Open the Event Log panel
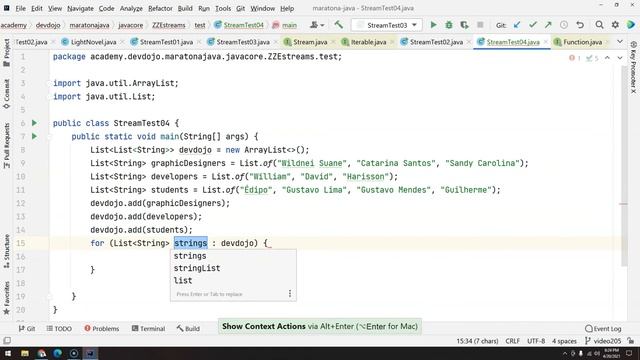The image size is (640, 360). (603, 328)
